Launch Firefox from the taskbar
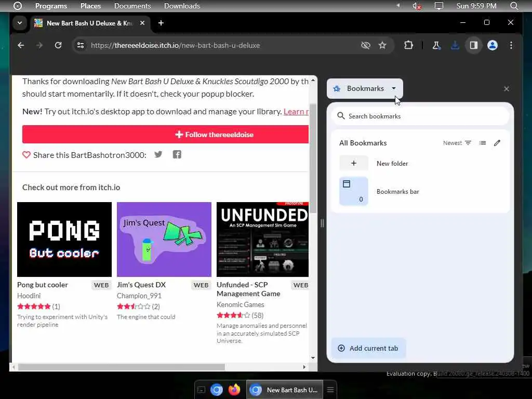The height and width of the screenshot is (399, 532). (234, 390)
